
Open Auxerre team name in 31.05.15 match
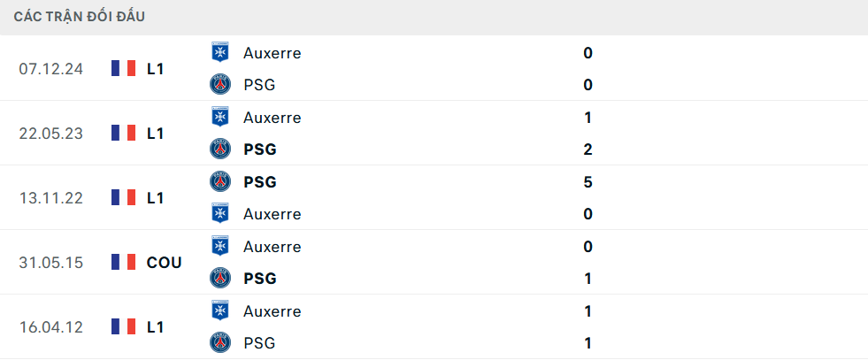272,247
